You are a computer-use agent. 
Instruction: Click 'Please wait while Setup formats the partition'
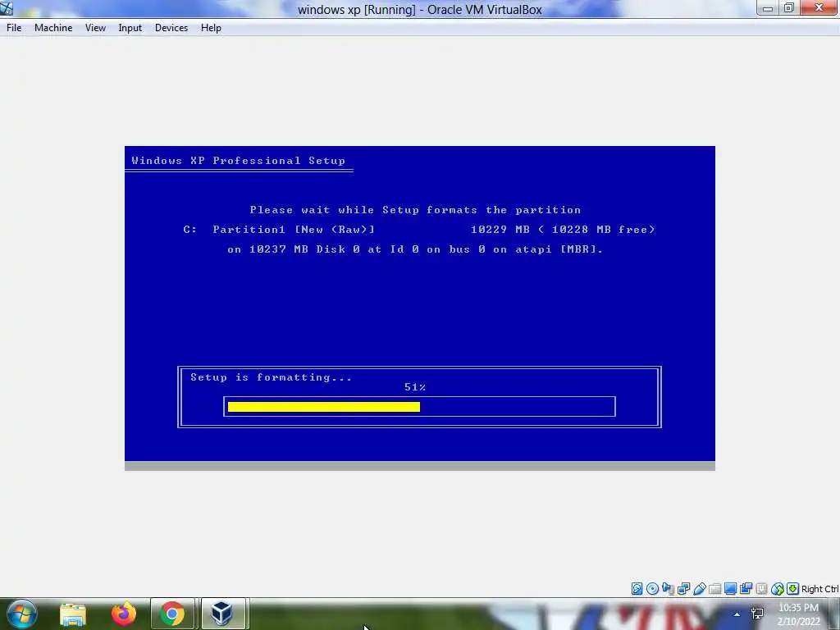pyautogui.click(x=415, y=210)
